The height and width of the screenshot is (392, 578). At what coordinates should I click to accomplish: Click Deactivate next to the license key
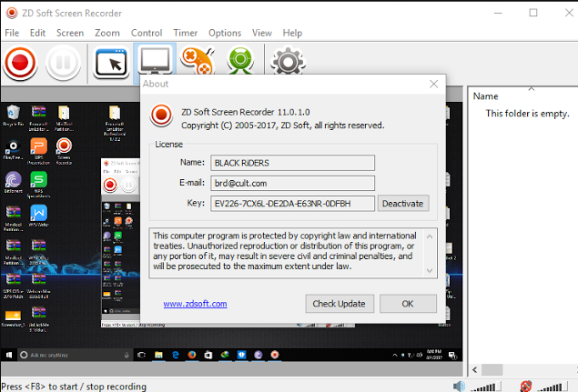[403, 204]
